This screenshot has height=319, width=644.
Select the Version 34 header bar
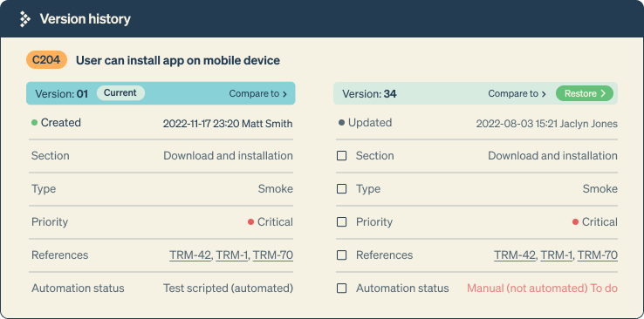coord(476,93)
